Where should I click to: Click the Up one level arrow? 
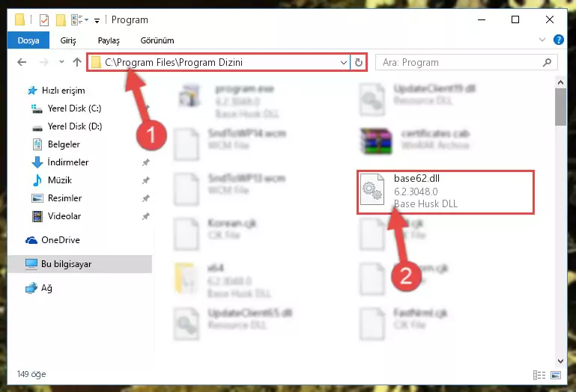pos(77,62)
